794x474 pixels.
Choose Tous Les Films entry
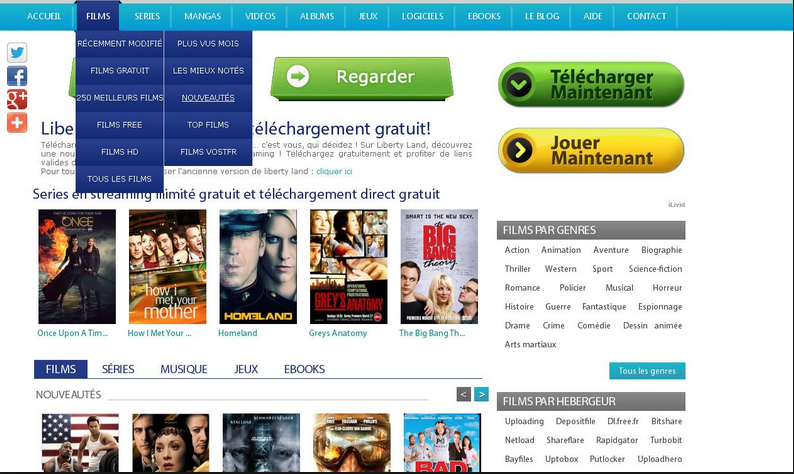click(120, 179)
